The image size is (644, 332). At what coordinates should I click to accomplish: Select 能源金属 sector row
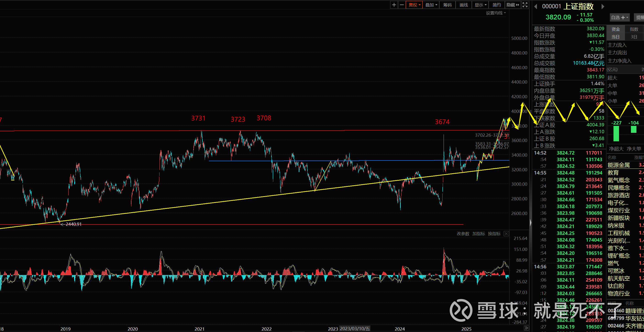(x=619, y=165)
